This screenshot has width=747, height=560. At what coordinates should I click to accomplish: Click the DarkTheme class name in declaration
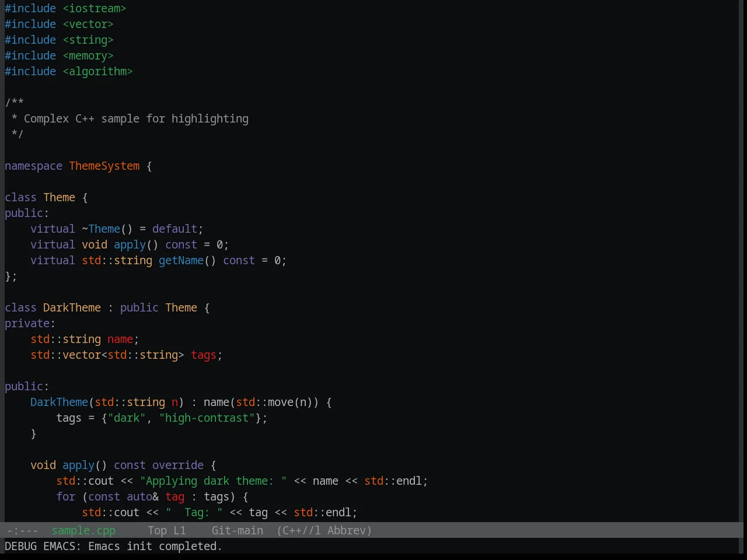coord(72,307)
